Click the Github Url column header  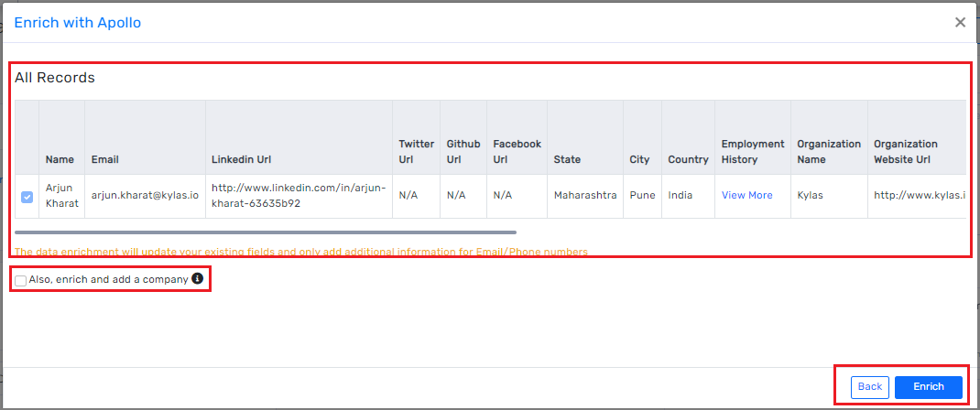[x=463, y=137]
